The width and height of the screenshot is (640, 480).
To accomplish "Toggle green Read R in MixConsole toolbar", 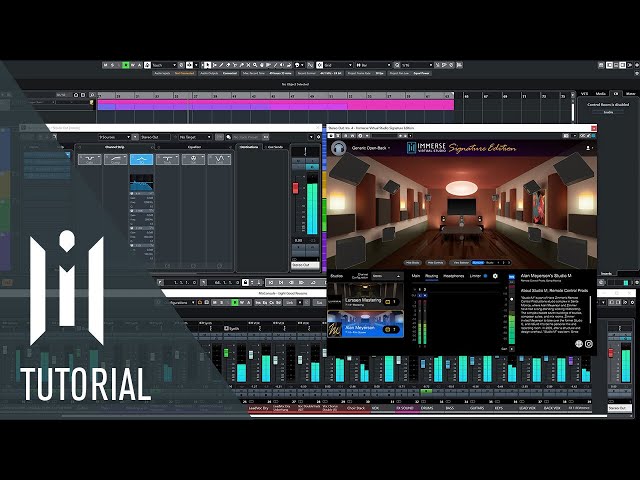I will pos(235,302).
